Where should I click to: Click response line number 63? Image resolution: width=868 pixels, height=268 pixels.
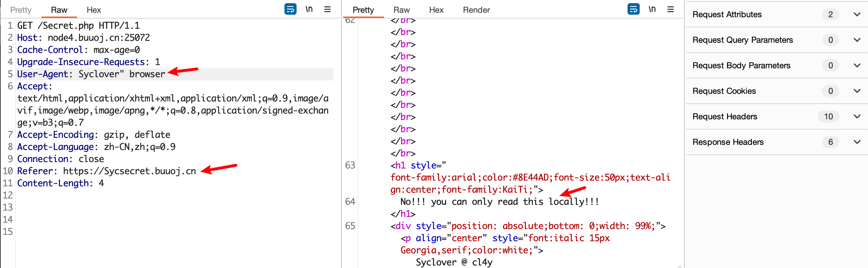coord(350,165)
